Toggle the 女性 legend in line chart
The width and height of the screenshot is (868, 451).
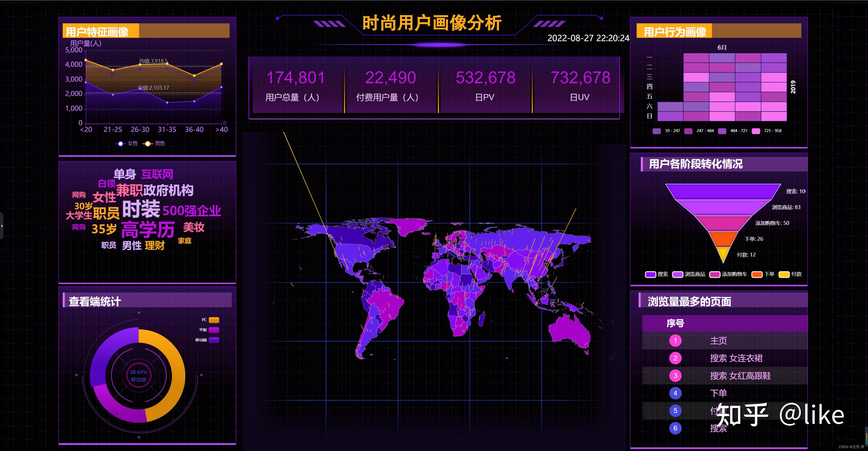pyautogui.click(x=127, y=143)
